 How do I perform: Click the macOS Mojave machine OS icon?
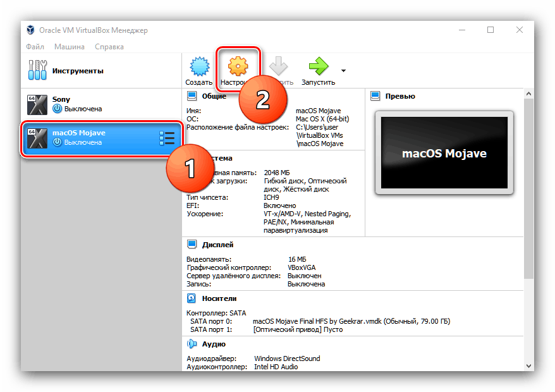pyautogui.click(x=37, y=138)
